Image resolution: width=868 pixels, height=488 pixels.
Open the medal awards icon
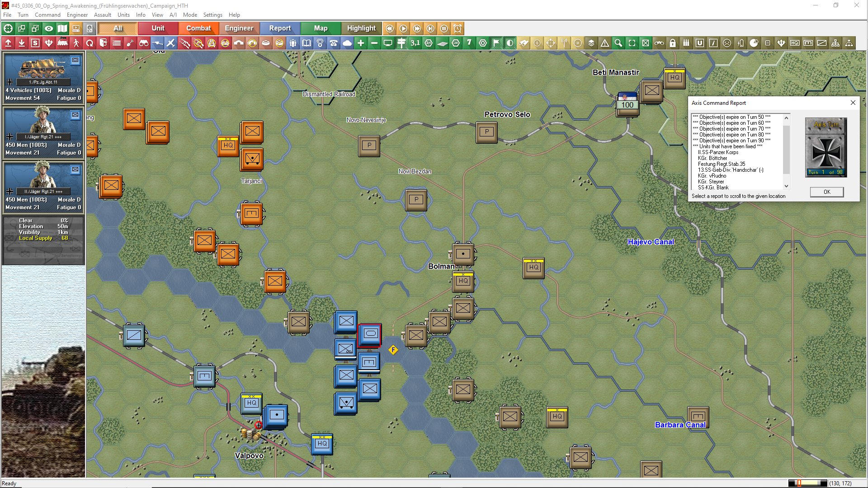[321, 43]
